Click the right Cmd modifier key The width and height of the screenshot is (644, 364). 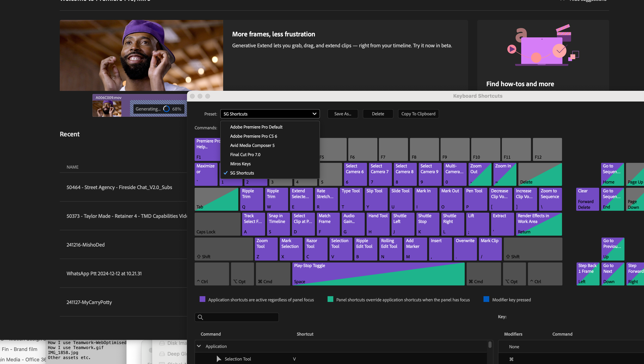tap(483, 274)
